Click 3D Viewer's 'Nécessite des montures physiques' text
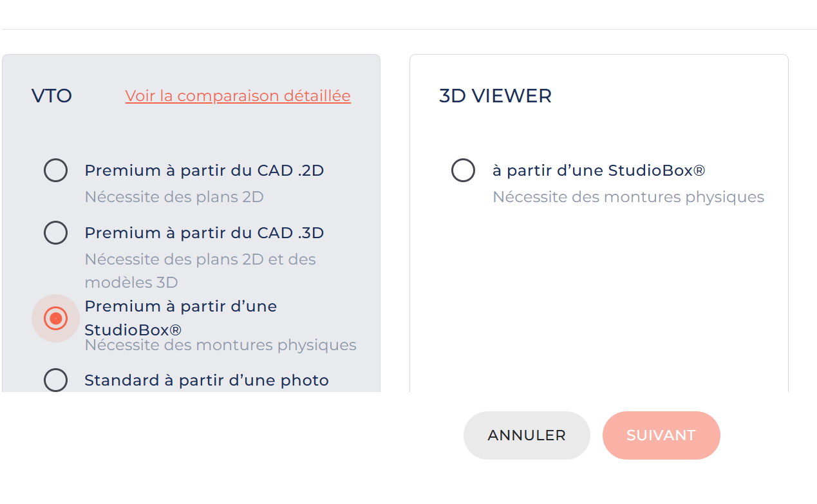817x504 pixels. click(628, 197)
